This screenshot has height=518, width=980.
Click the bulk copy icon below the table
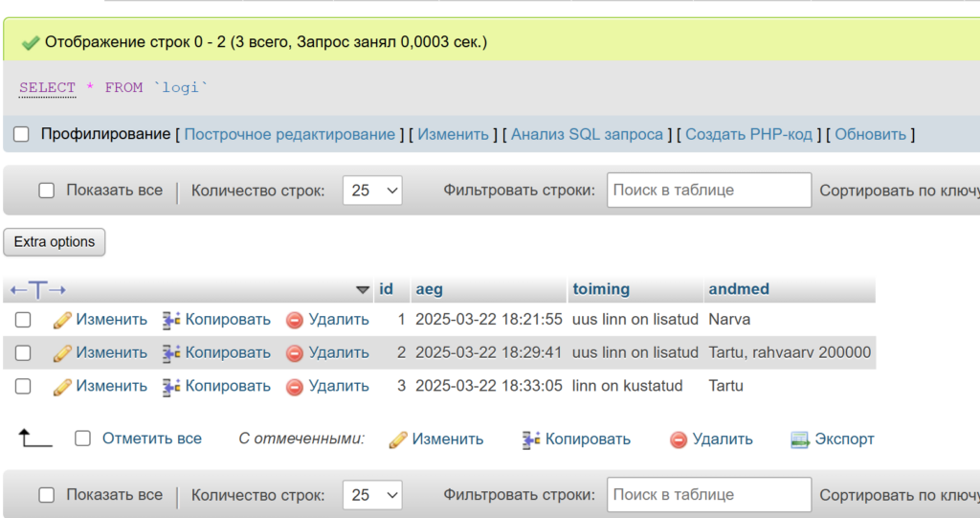531,439
